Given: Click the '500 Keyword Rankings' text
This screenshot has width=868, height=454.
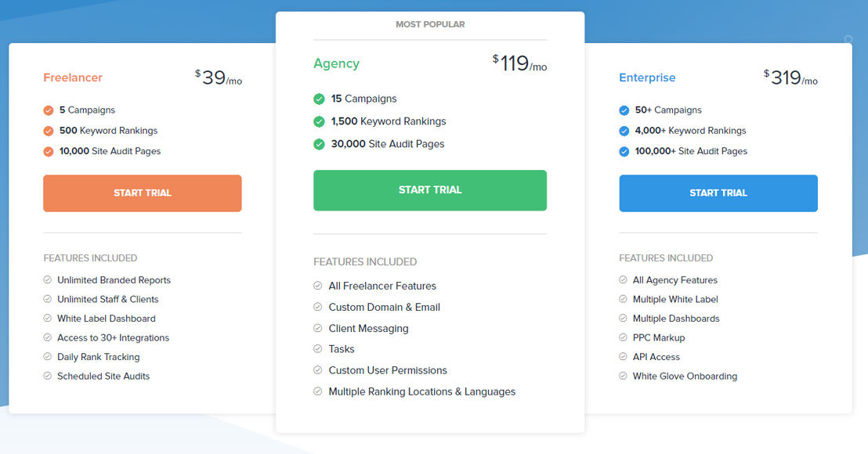Looking at the screenshot, I should pos(108,131).
